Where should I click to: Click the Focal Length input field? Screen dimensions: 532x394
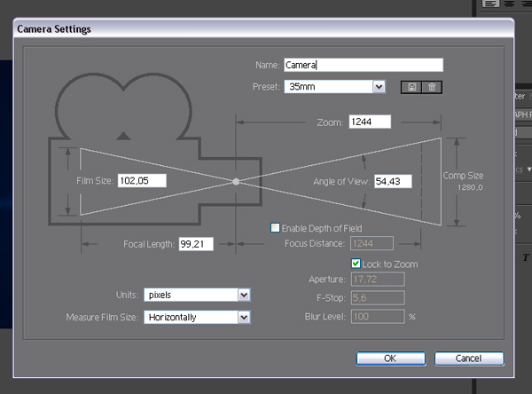pos(194,243)
